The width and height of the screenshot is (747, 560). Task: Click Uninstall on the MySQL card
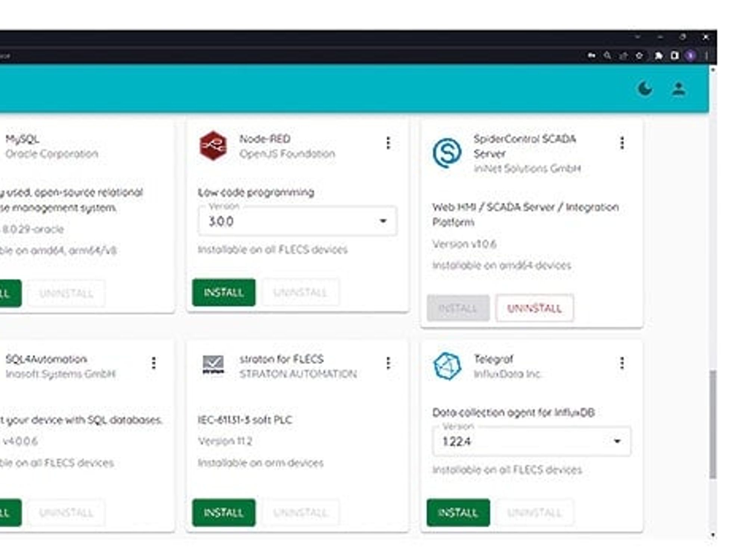pos(66,293)
